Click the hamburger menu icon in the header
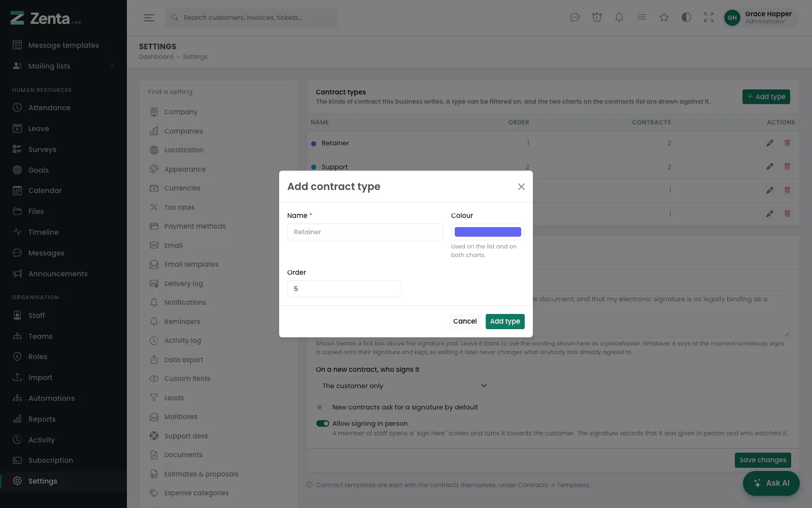Image resolution: width=812 pixels, height=508 pixels. coord(149,18)
